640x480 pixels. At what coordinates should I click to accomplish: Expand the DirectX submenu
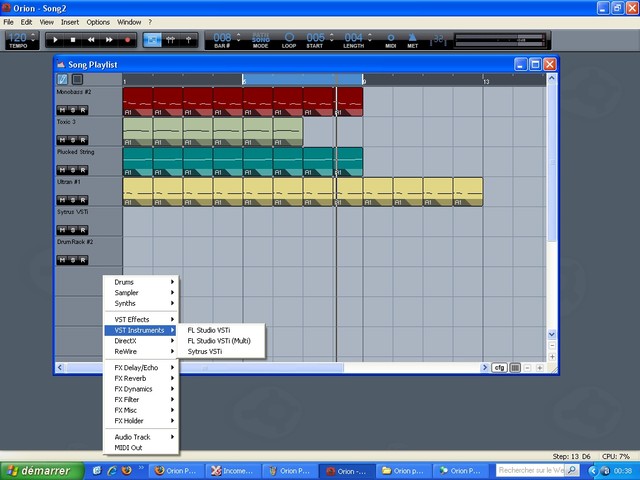click(x=140, y=341)
